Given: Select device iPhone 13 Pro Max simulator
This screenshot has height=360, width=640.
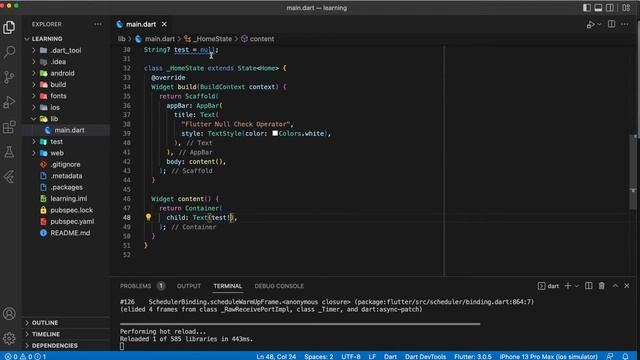Looking at the screenshot, I should point(549,356).
